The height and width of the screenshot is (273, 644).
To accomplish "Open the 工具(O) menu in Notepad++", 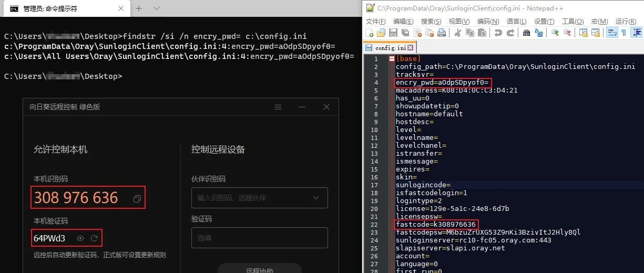I will [x=573, y=21].
